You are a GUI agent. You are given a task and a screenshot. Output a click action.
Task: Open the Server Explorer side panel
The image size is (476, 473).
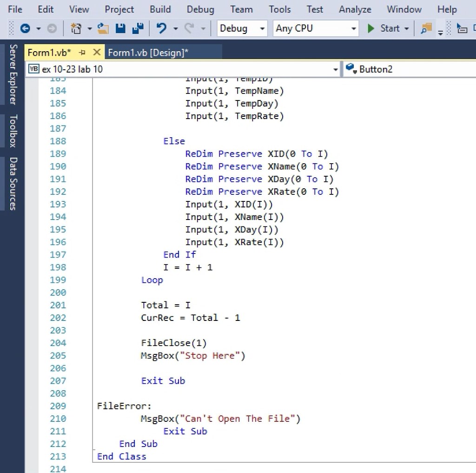[13, 74]
